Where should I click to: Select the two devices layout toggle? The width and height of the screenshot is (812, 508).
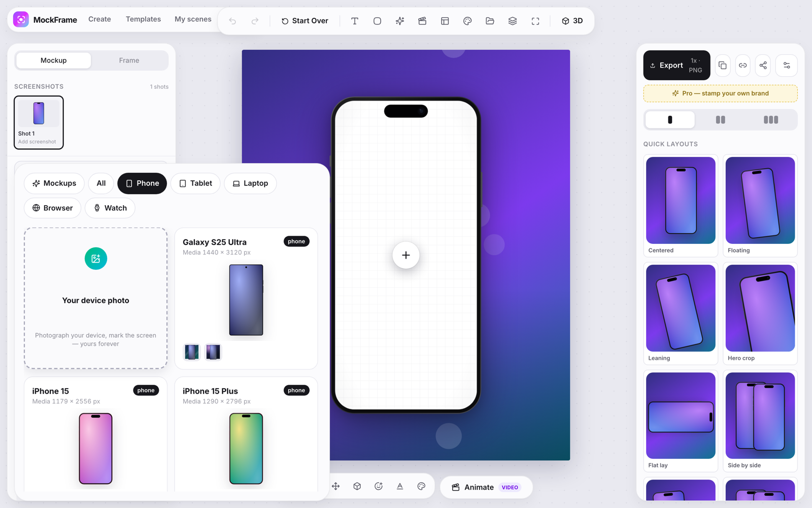point(720,120)
